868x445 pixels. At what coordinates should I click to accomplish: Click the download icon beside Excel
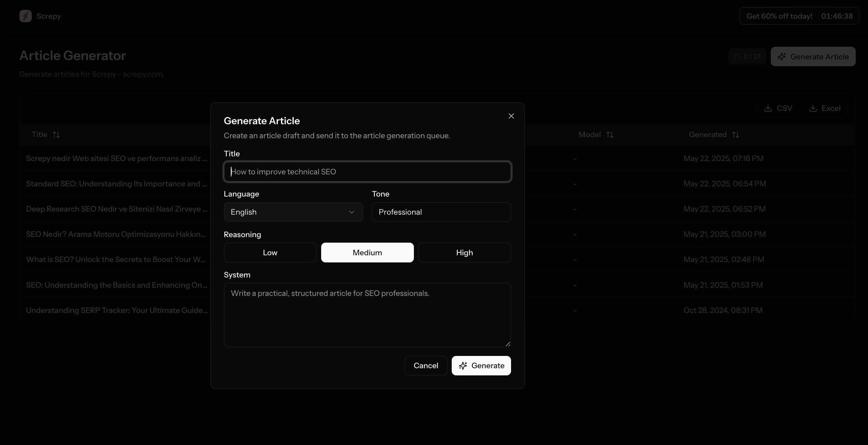813,108
